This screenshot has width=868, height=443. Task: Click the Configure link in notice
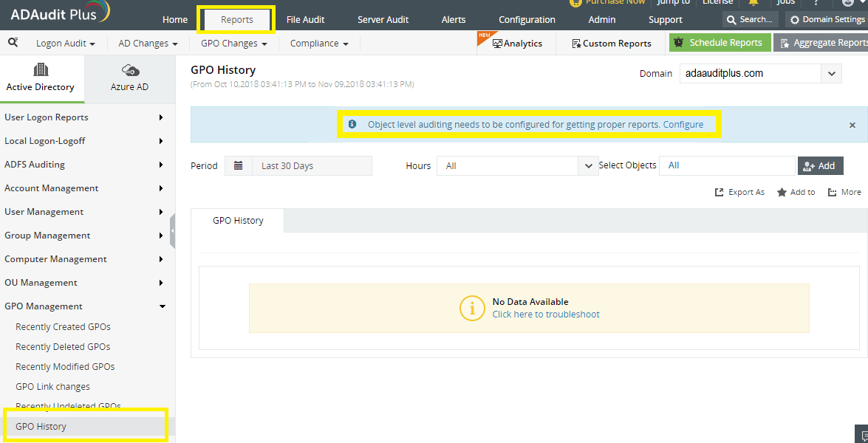pyautogui.click(x=683, y=125)
